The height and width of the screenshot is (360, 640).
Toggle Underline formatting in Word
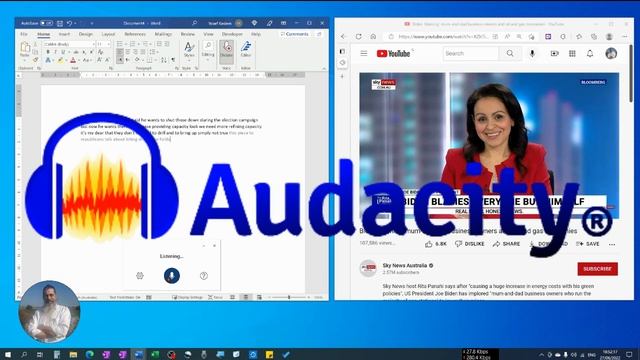pyautogui.click(x=63, y=52)
